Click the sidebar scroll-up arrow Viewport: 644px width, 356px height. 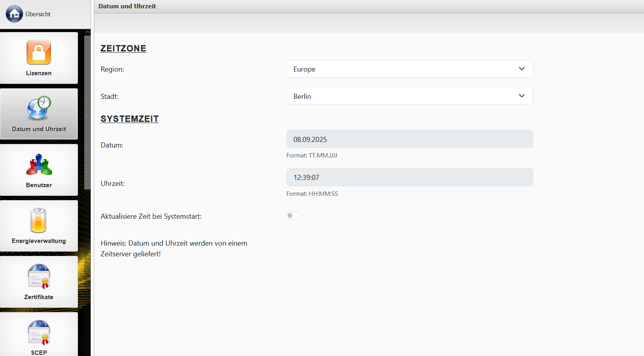pyautogui.click(x=87, y=32)
